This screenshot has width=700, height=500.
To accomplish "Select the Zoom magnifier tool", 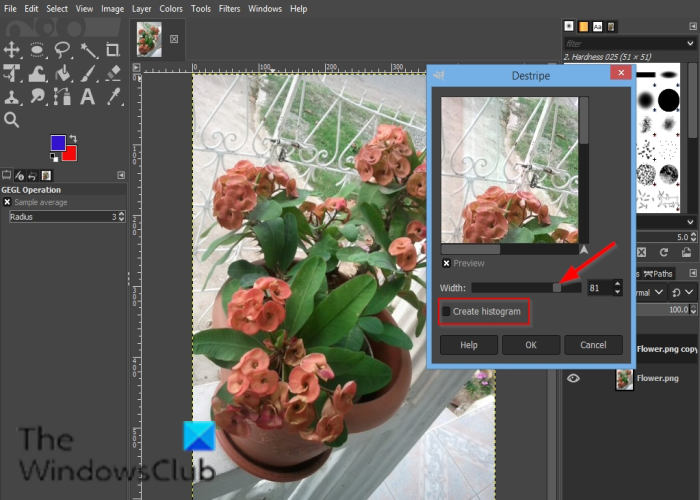I will point(13,120).
